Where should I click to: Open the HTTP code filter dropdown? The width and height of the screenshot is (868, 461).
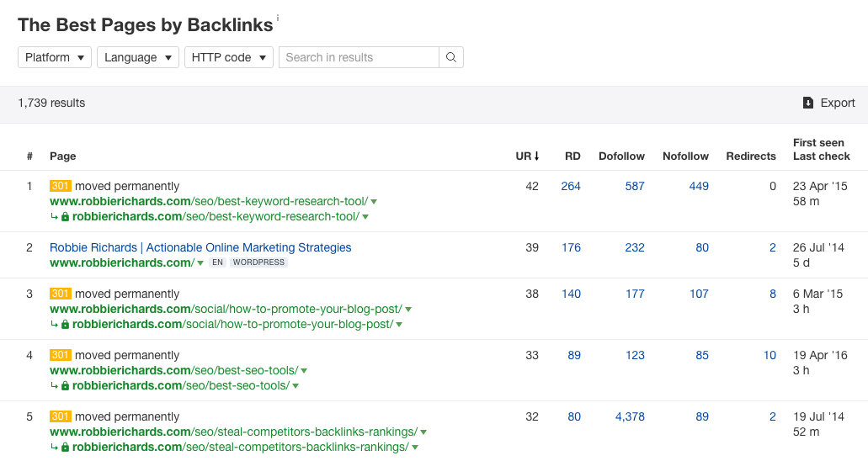[228, 57]
